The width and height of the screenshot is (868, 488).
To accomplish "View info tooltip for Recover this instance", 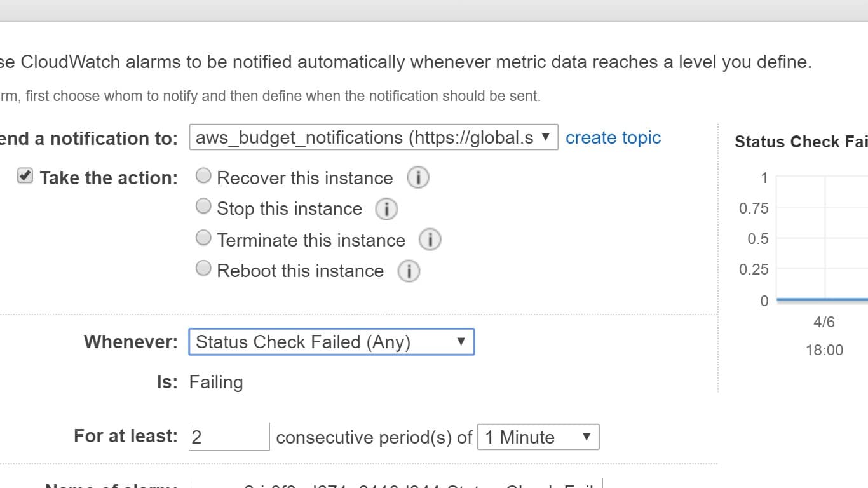I will 417,177.
